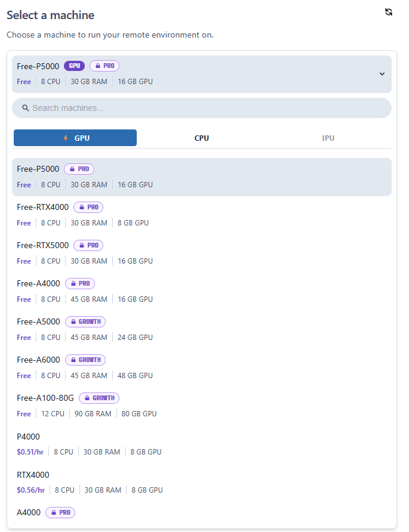Select the Free-A6000 machine
Viewport: 409px width, 532px height.
click(202, 368)
